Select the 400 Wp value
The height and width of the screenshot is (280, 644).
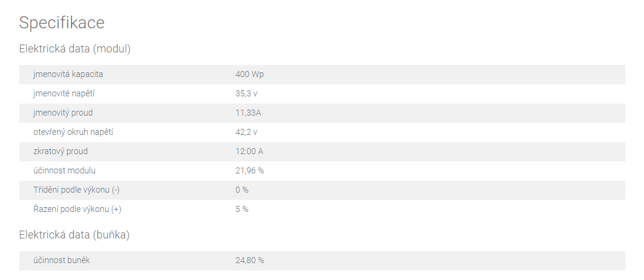coord(250,75)
